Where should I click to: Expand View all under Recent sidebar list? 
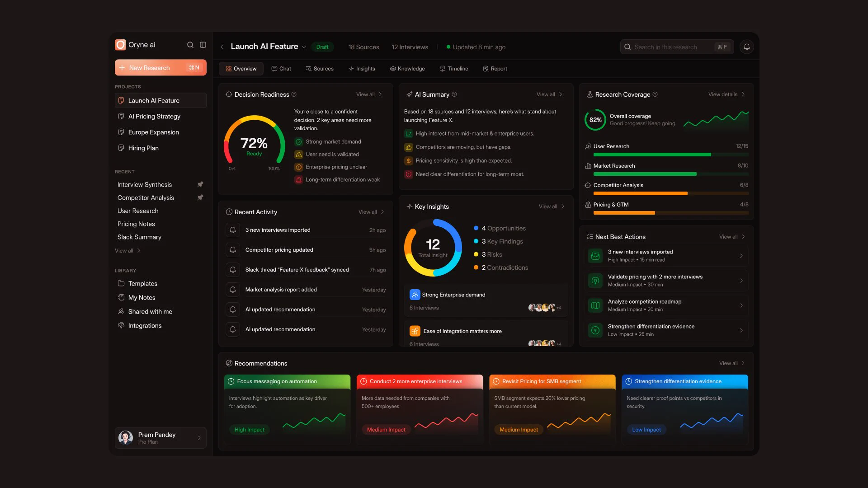coord(127,251)
